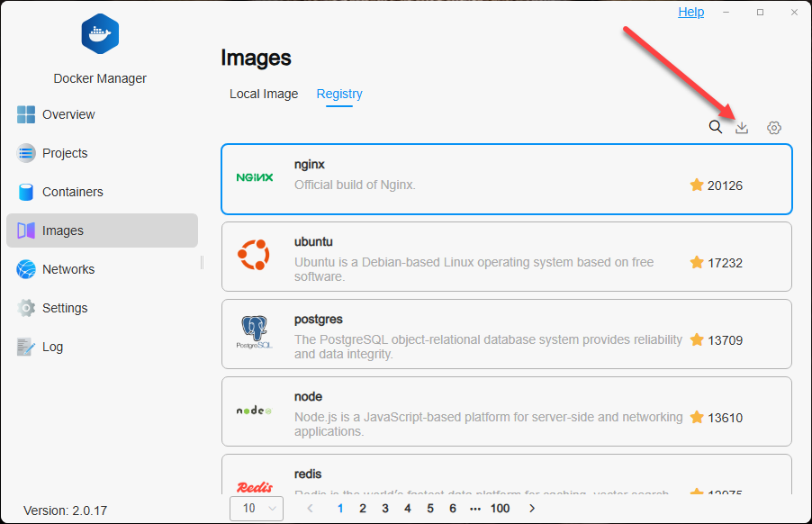Viewport: 812px width, 524px height.
Task: Select the nginx image entry
Action: pyautogui.click(x=507, y=178)
